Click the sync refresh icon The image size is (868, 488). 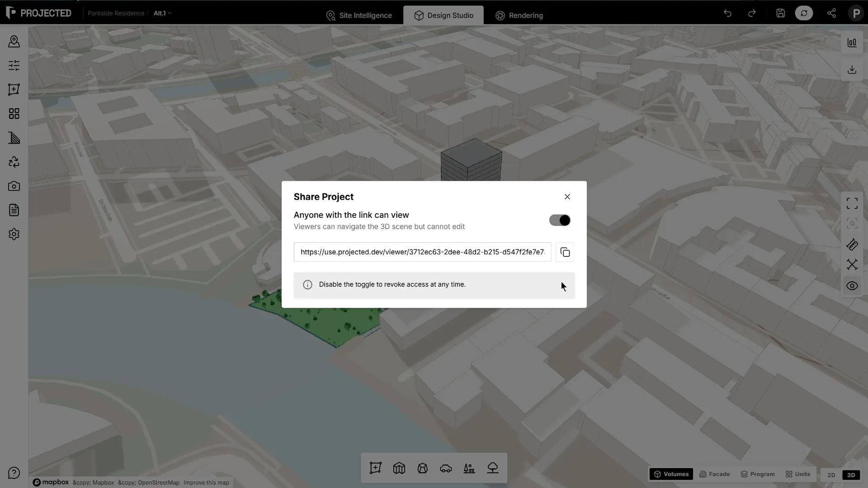[x=804, y=13]
